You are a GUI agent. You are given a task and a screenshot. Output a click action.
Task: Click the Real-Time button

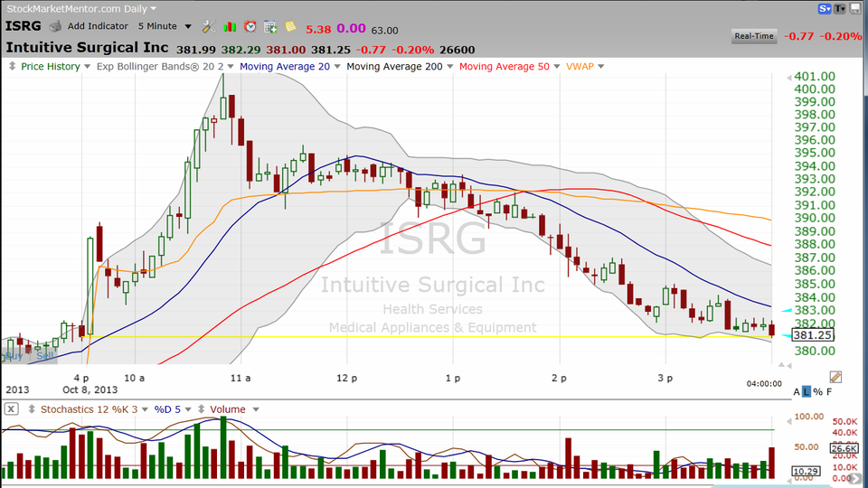coord(753,36)
